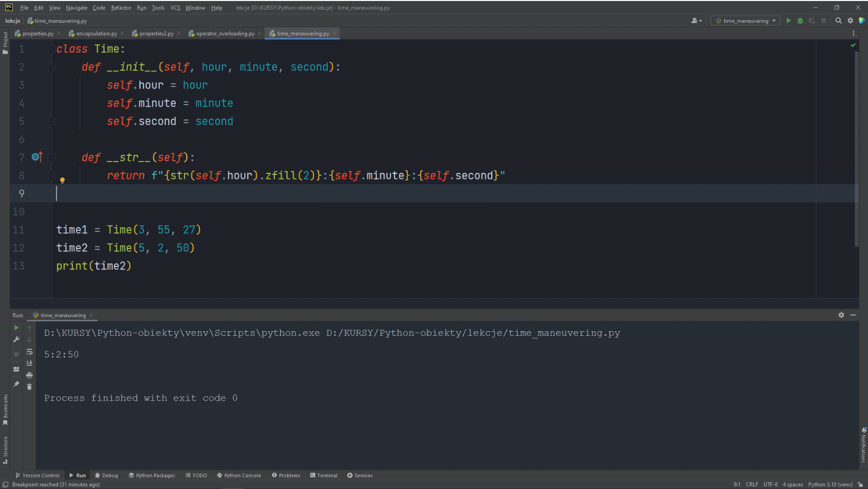Collapse the Time class fold marker on line 1
868x489 pixels.
click(51, 49)
